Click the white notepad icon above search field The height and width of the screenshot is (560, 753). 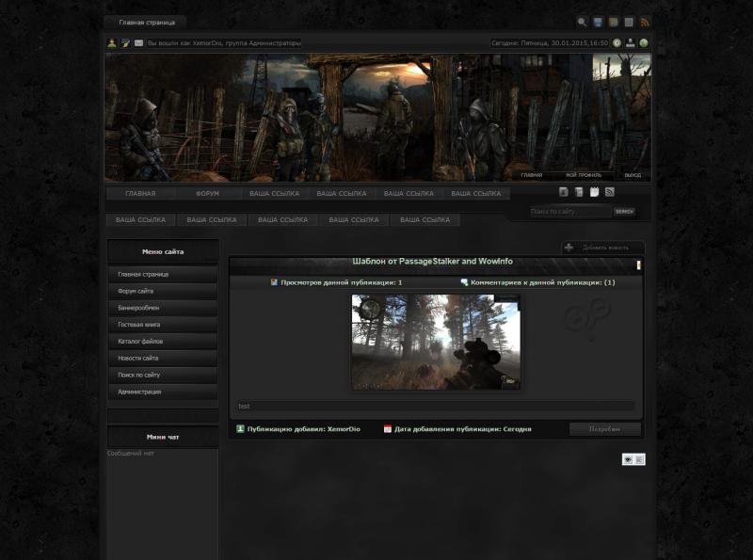point(594,192)
